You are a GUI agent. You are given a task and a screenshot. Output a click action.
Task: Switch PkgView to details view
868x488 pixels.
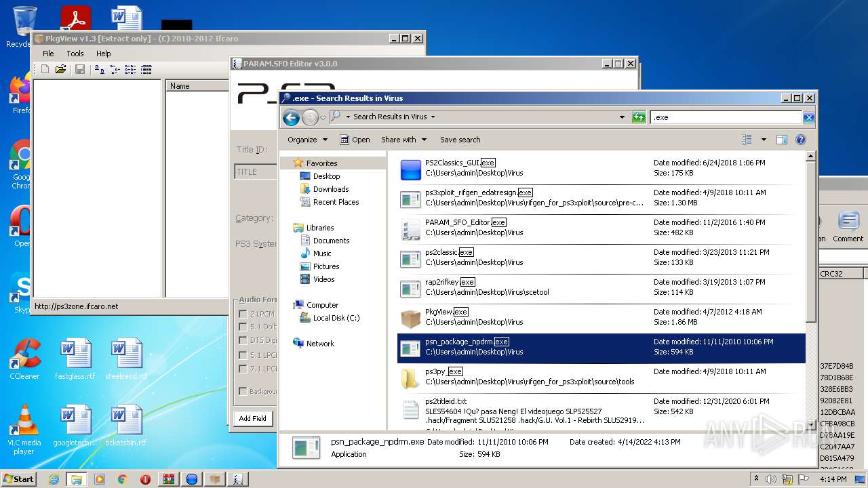click(x=146, y=69)
